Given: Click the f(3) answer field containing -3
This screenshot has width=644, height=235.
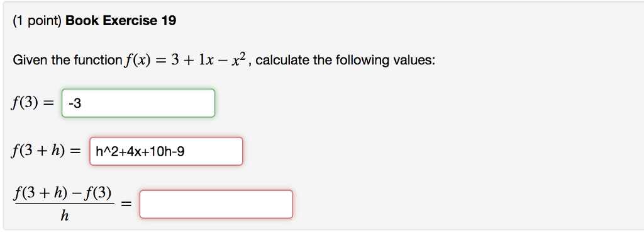Looking at the screenshot, I should [x=138, y=103].
